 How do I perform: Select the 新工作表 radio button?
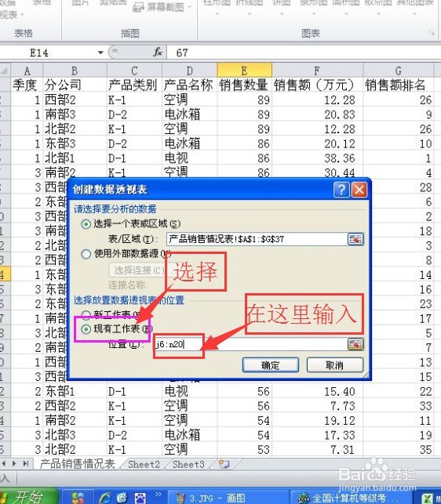click(86, 314)
